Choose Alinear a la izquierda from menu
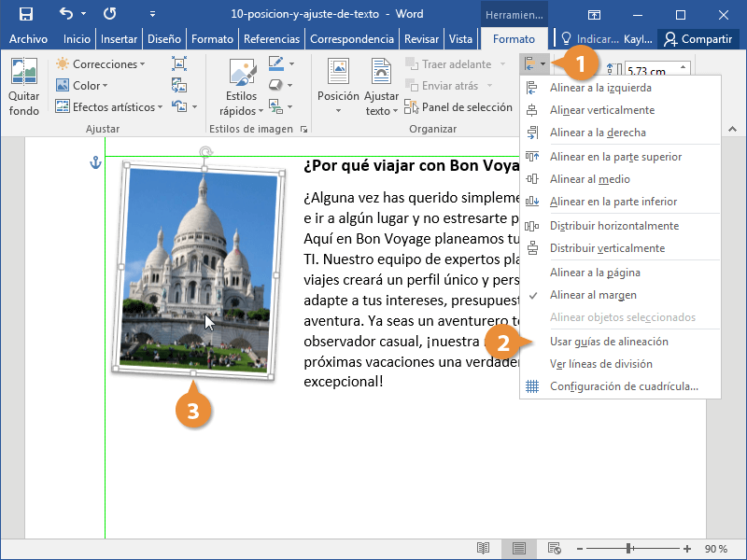Viewport: 747px width, 560px height. [600, 88]
